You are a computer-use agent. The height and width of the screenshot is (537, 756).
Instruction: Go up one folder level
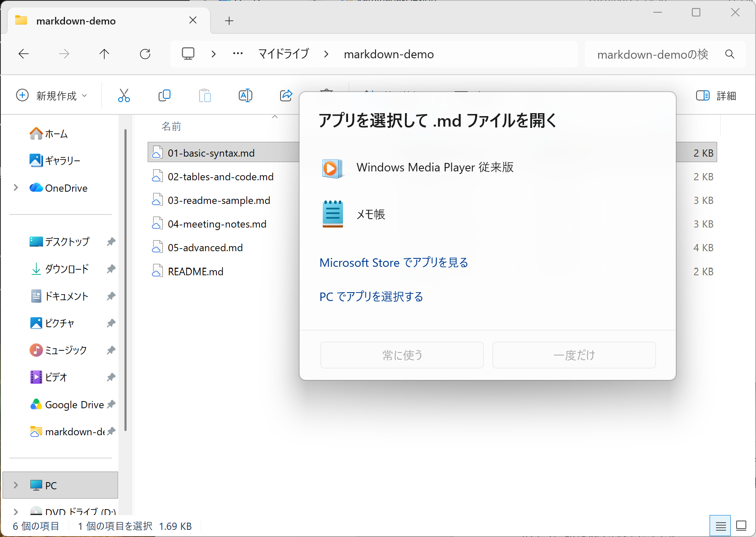[104, 54]
